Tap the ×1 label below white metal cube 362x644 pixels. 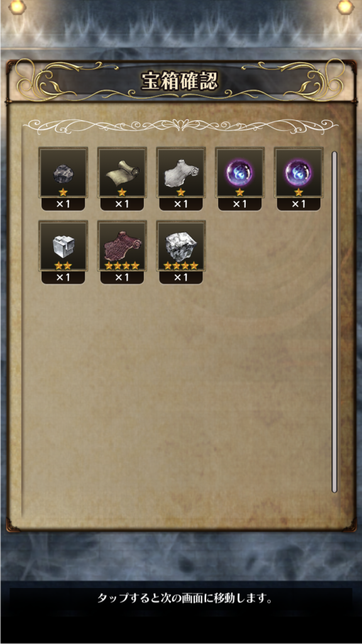point(63,277)
